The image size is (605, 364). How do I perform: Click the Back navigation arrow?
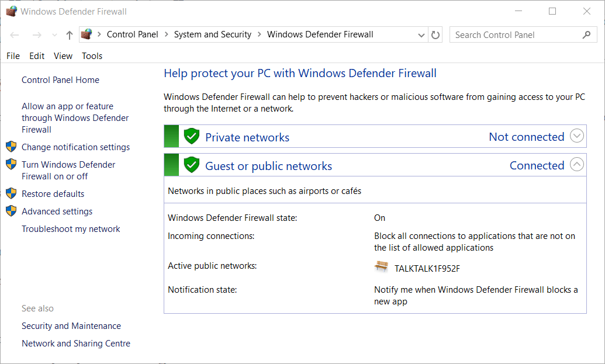coord(15,35)
